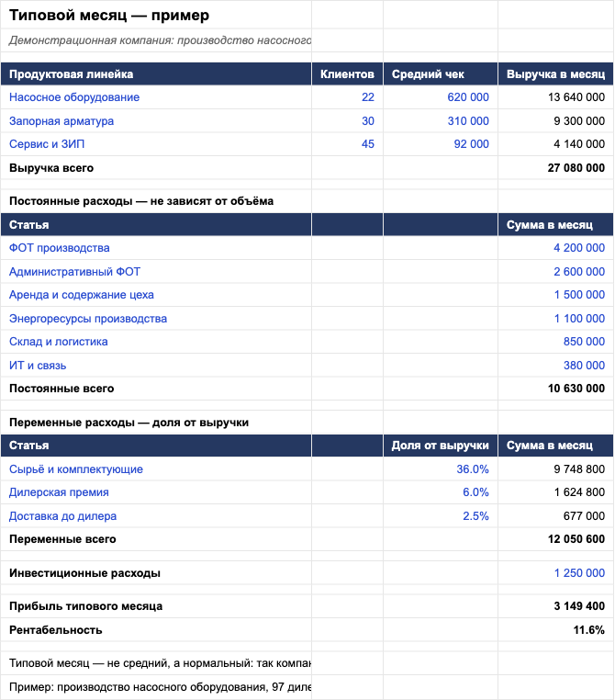615x700 pixels.
Task: Select the share value 6.0%
Action: tap(441, 492)
